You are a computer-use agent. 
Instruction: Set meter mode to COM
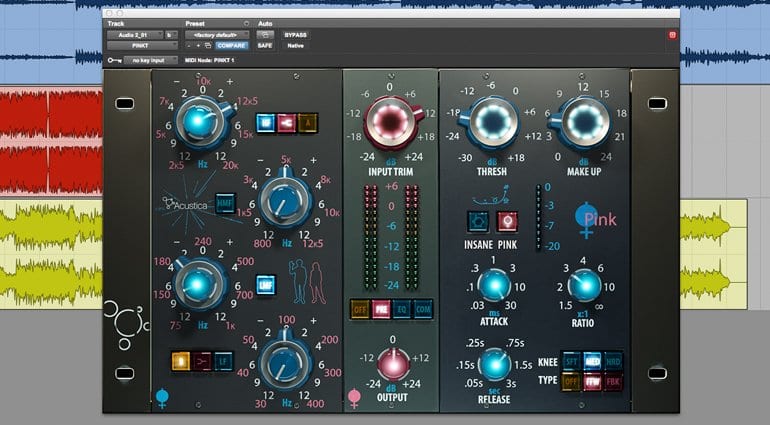(x=423, y=310)
